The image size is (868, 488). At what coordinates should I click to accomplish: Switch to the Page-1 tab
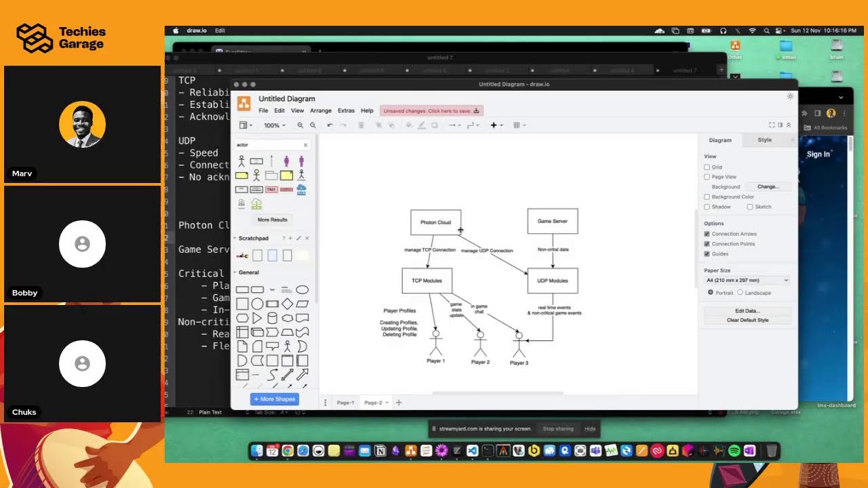346,403
